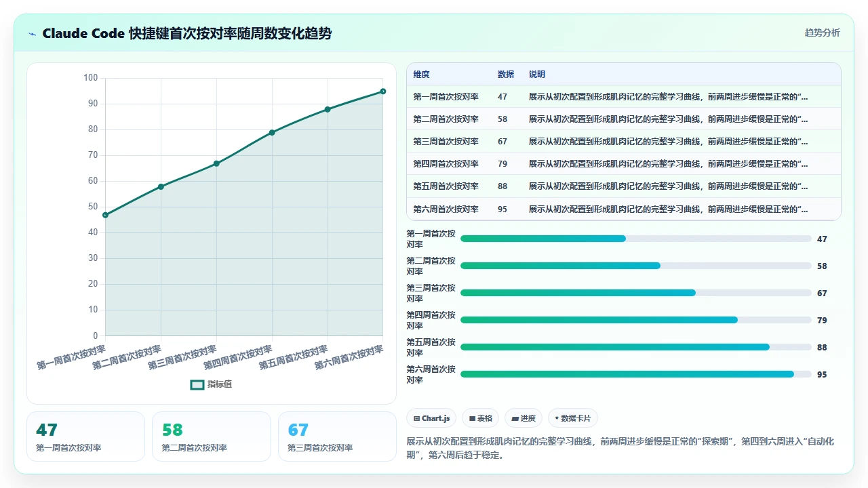Viewport: 868px width, 488px height.
Task: Select the 进度 chip
Action: coord(524,418)
